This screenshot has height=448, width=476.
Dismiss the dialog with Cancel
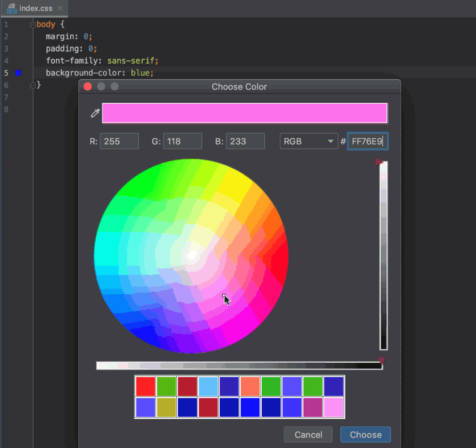tap(308, 435)
